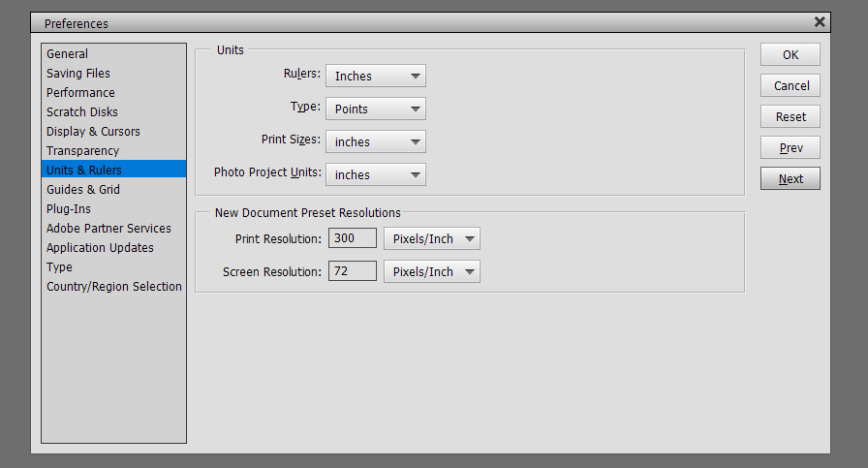Click the Print Resolution value field

click(x=352, y=238)
